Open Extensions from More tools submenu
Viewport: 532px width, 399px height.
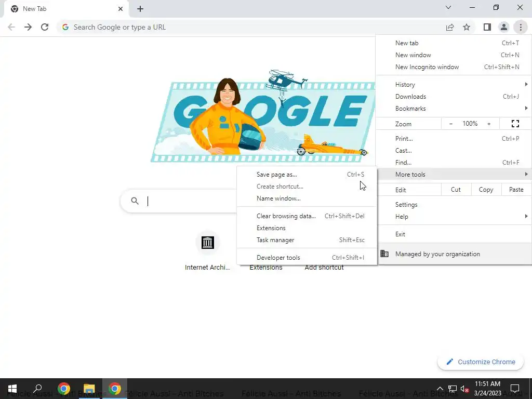pyautogui.click(x=307, y=228)
